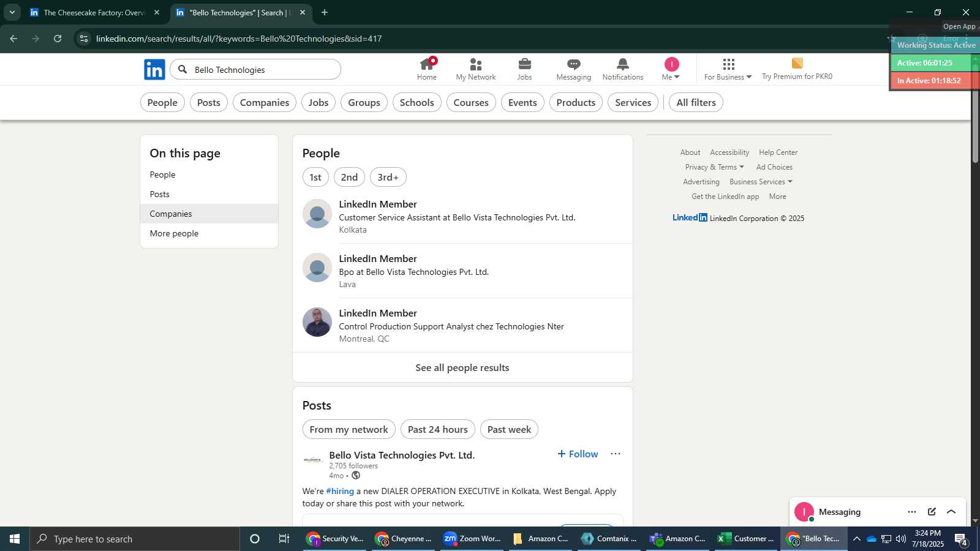Expand the Messaging overlay chevron
Viewport: 980px width, 551px height.
click(x=951, y=512)
